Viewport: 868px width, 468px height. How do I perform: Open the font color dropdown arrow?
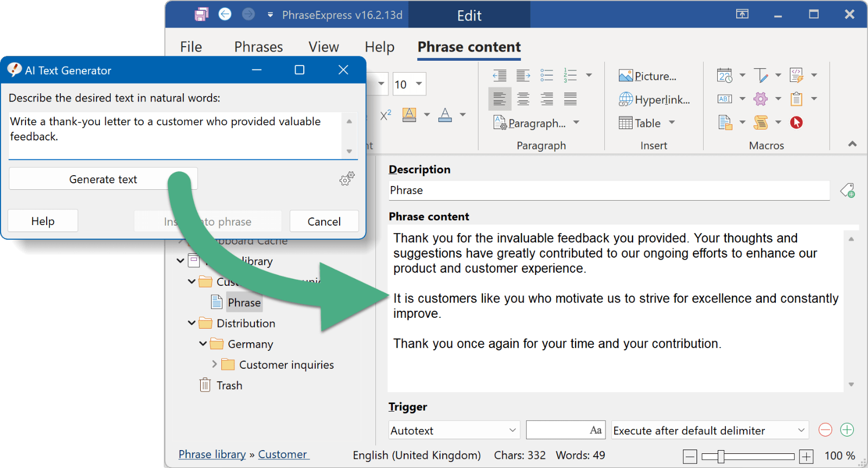tap(463, 114)
